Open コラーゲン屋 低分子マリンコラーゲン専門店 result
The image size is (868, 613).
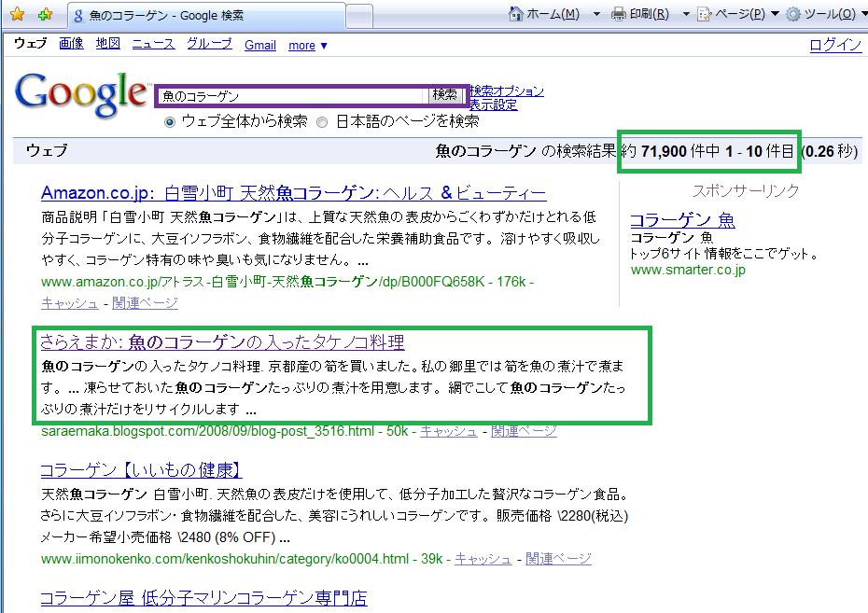point(203,598)
